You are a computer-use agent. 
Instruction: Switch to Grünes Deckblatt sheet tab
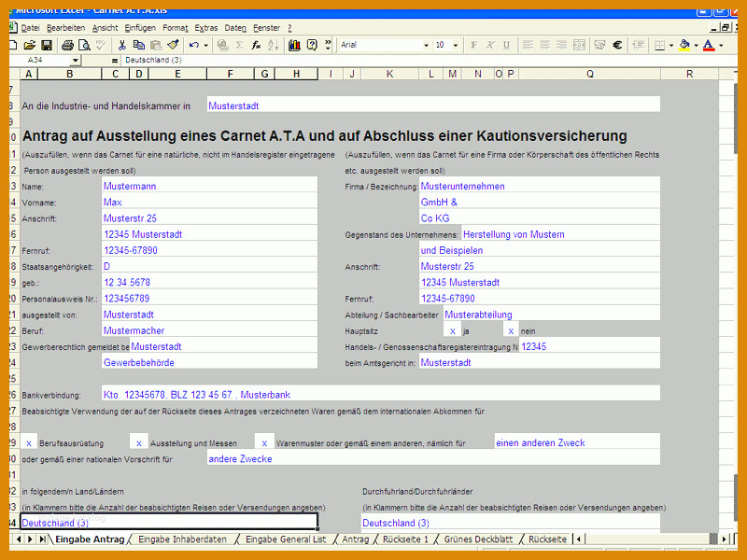coord(478,539)
